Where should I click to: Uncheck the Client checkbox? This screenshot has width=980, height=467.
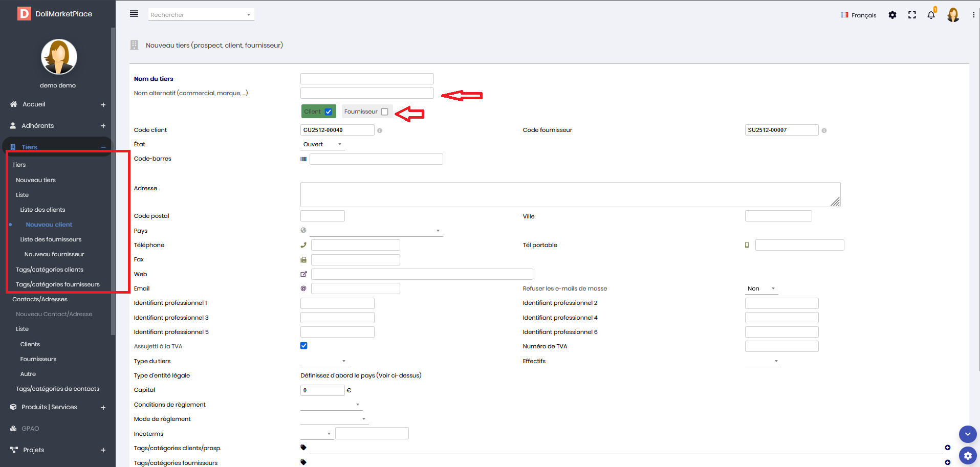click(x=329, y=112)
